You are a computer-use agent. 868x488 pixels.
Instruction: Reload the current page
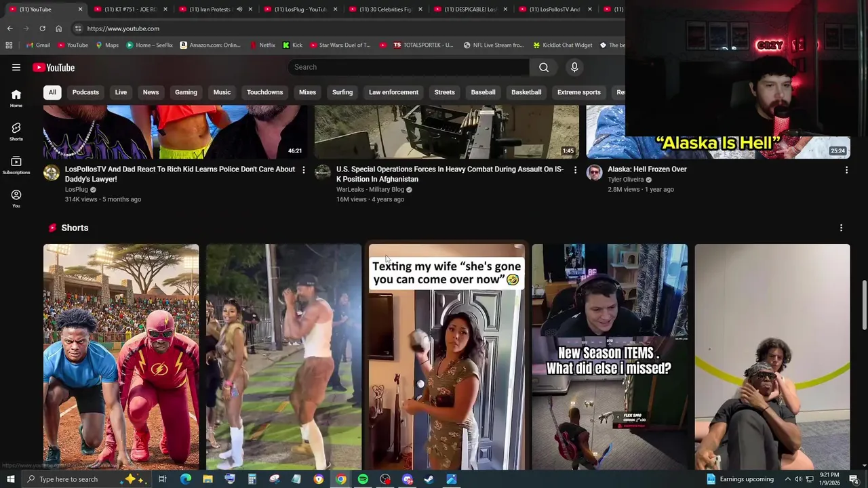point(42,28)
